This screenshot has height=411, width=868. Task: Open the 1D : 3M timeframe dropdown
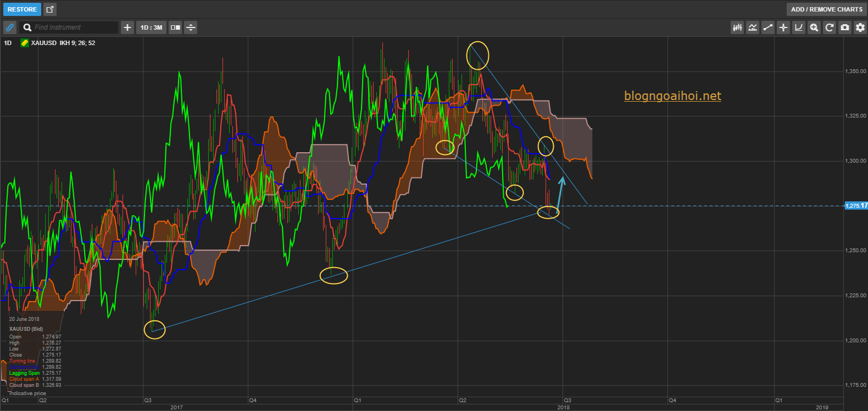(151, 27)
